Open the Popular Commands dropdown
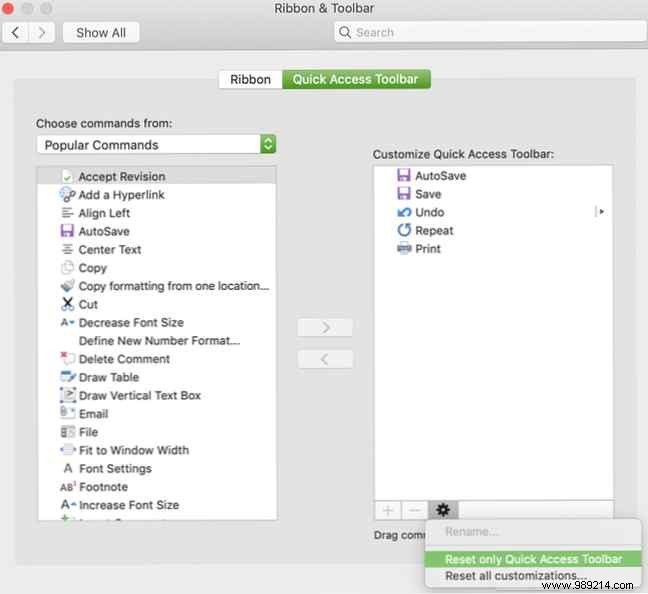Viewport: 648px width, 594px height. point(156,145)
